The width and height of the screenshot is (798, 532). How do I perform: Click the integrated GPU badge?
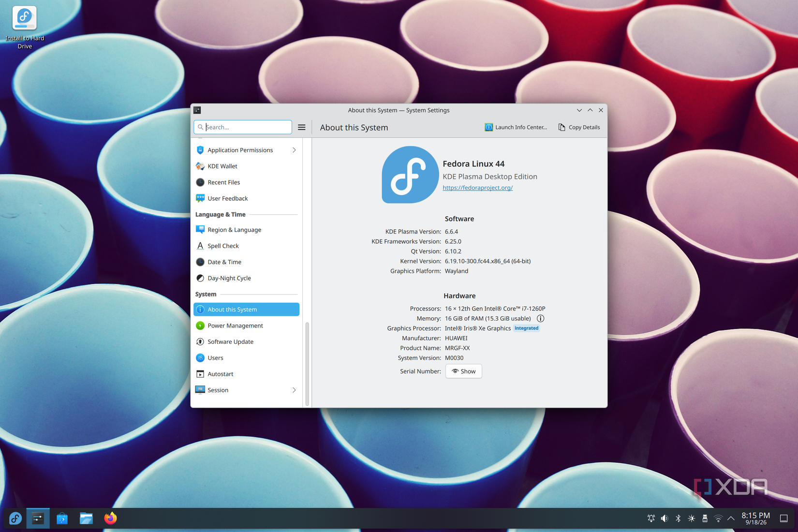tap(526, 328)
